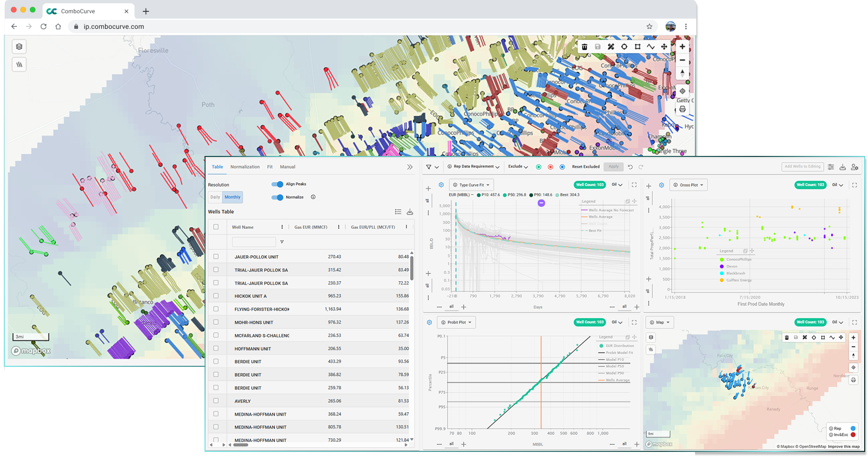Disable the Normalize switch
This screenshot has height=457, width=868.
point(277,197)
